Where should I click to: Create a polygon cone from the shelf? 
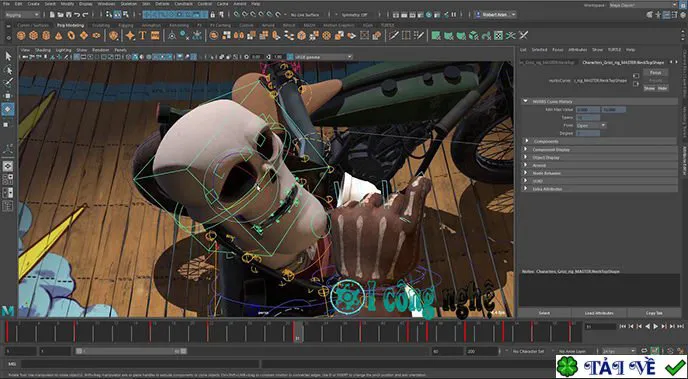(x=59, y=36)
